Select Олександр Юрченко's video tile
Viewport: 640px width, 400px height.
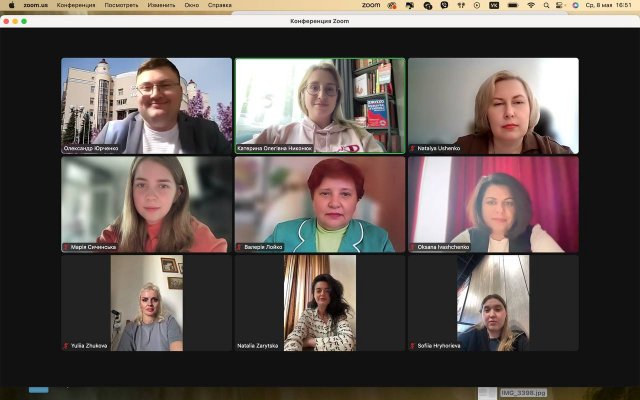tap(146, 105)
